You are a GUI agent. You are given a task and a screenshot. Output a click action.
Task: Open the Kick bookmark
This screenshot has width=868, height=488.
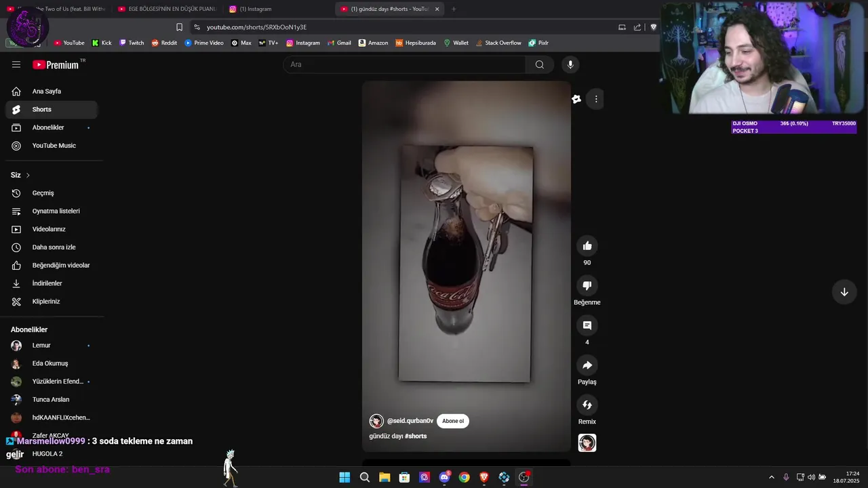pyautogui.click(x=102, y=43)
